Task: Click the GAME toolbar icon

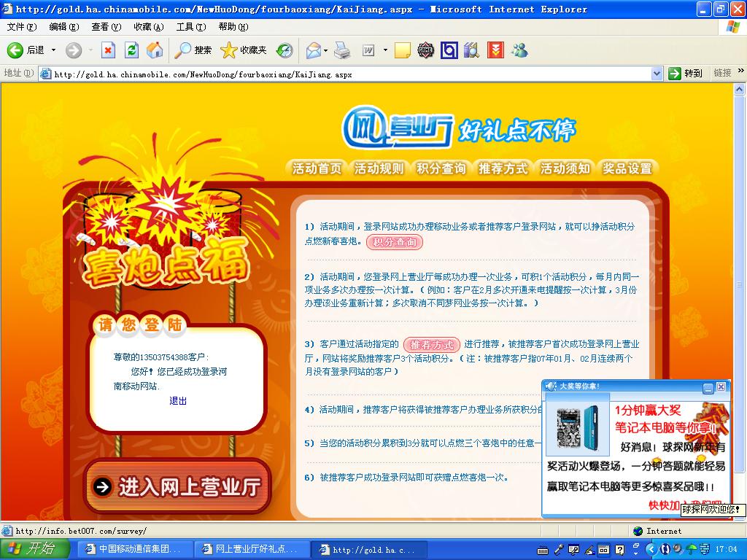Action: [425, 50]
